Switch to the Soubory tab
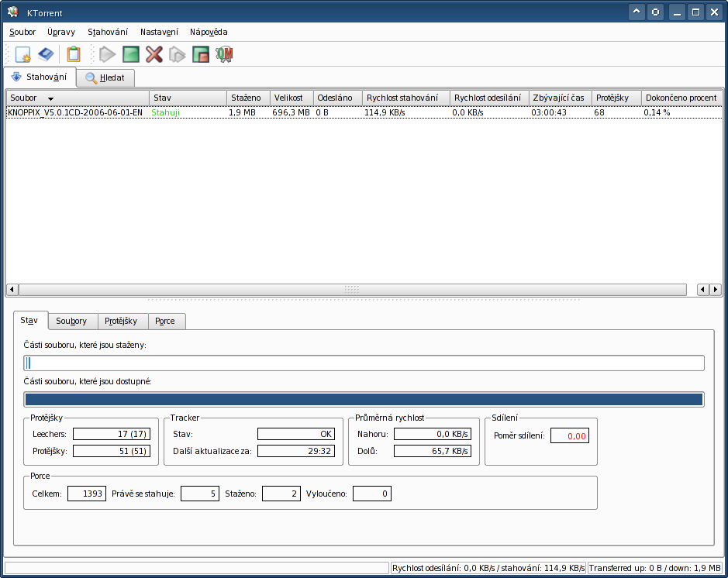 [73, 321]
